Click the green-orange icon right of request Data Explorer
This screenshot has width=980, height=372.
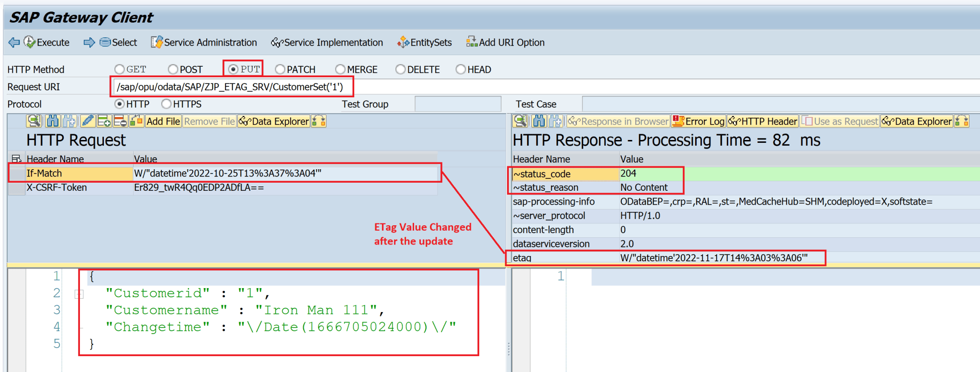point(319,121)
